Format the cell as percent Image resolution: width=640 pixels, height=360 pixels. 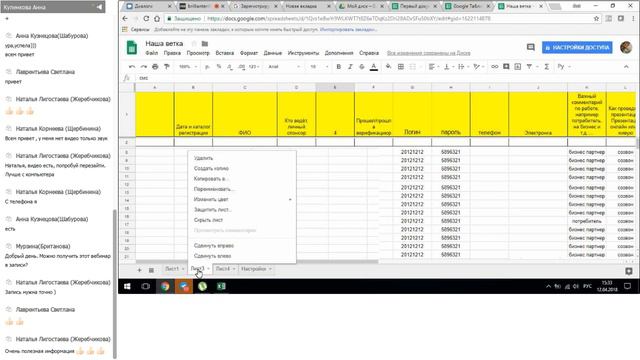(x=219, y=67)
